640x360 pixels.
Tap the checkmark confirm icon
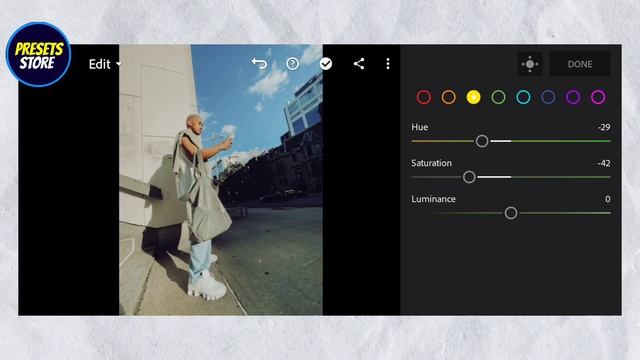326,64
